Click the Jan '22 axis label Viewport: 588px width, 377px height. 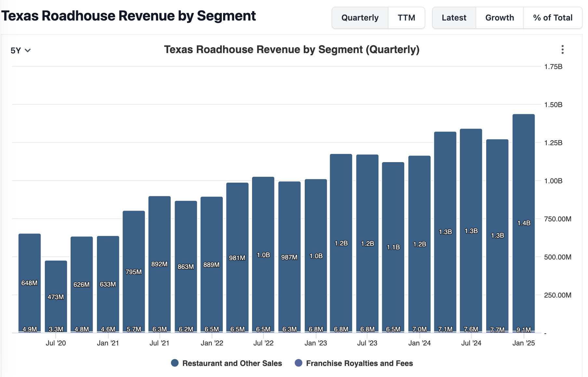pyautogui.click(x=212, y=343)
